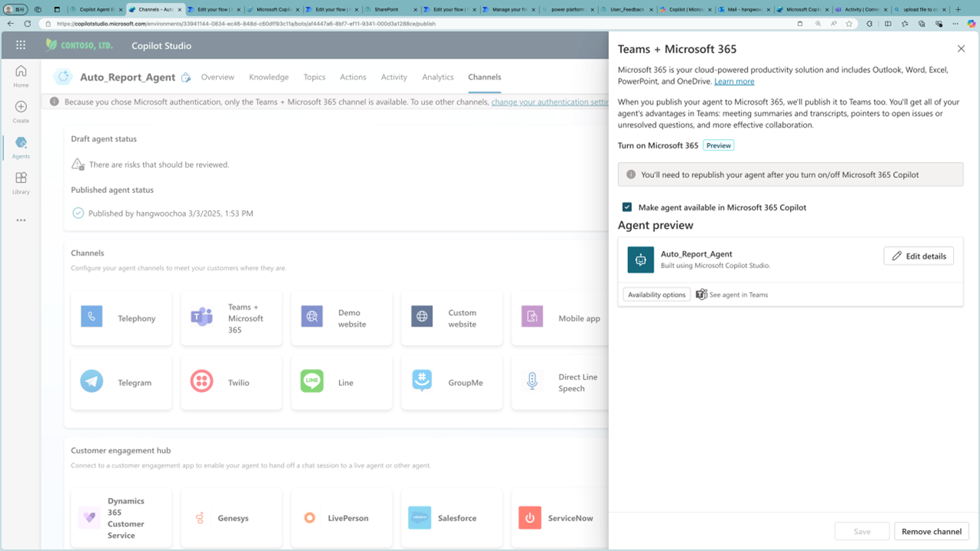Image resolution: width=980 pixels, height=551 pixels.
Task: Click change your authentication settings link
Action: [x=550, y=101]
